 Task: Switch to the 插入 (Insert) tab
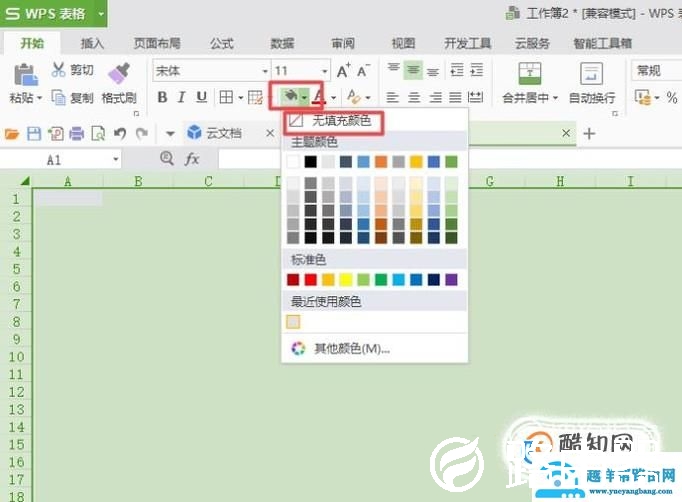tap(92, 44)
